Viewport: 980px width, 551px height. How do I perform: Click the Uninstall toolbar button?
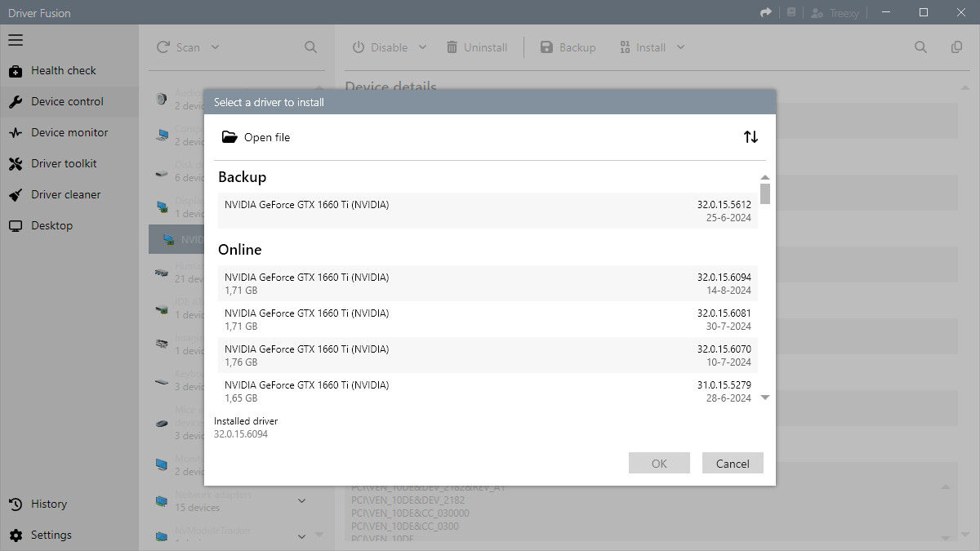477,47
